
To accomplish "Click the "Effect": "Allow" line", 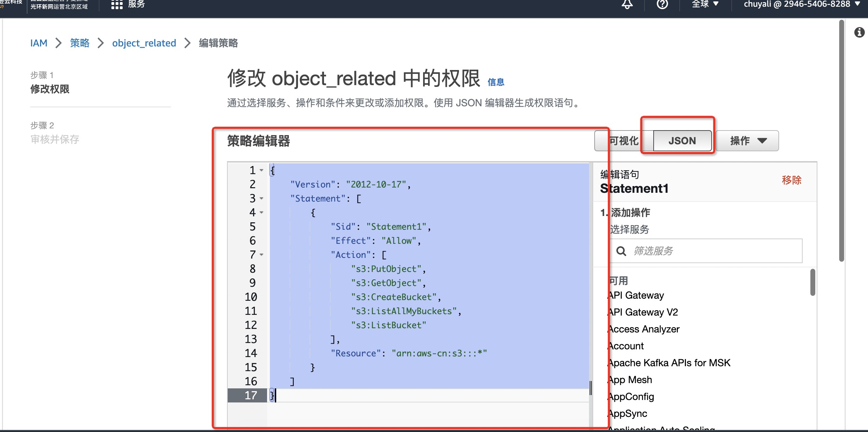I will [x=376, y=241].
